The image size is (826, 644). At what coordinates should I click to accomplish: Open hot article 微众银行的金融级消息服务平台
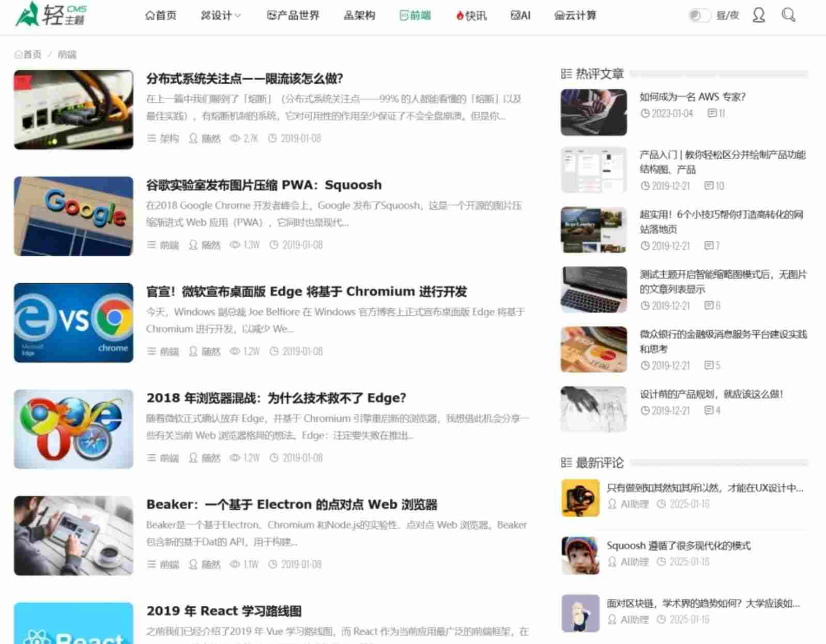tap(723, 342)
